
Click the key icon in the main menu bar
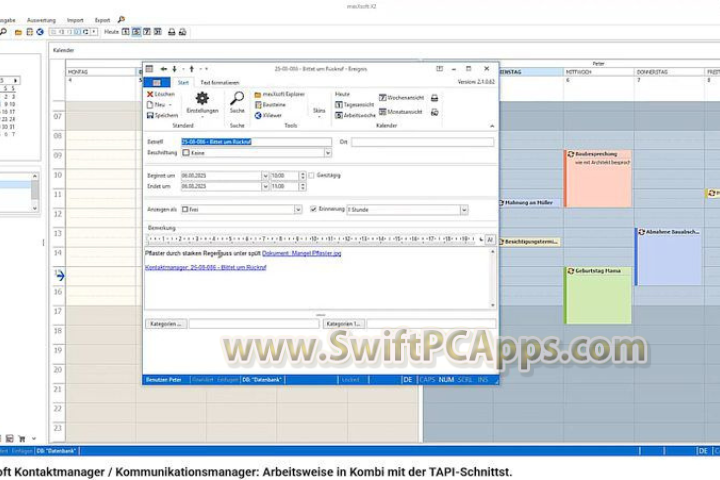tap(121, 19)
